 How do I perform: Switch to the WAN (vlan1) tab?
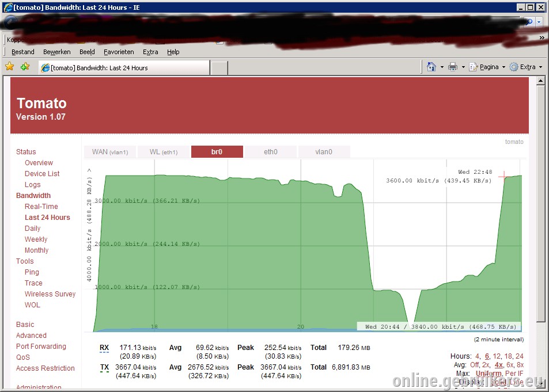pos(110,152)
